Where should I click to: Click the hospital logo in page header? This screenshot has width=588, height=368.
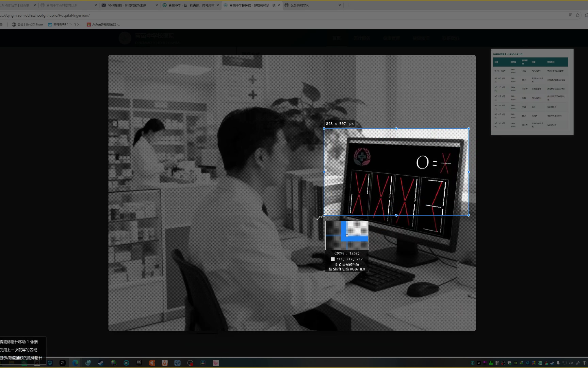(x=125, y=38)
